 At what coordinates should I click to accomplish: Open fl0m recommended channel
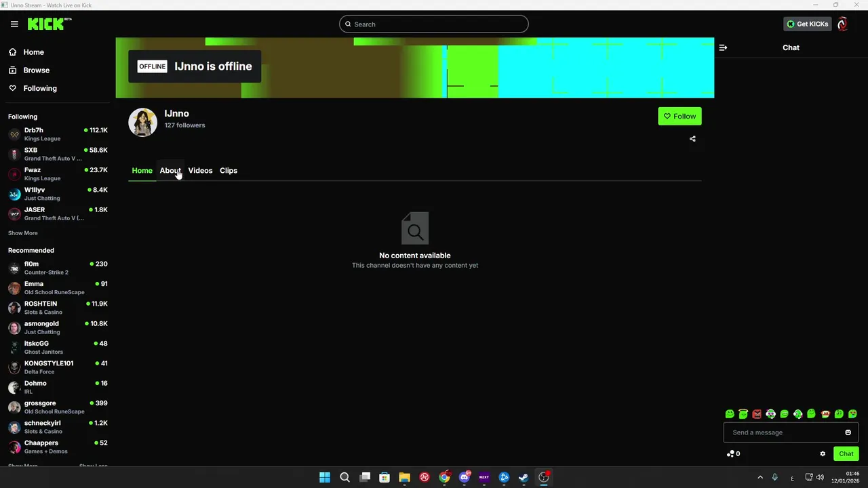[x=58, y=268]
